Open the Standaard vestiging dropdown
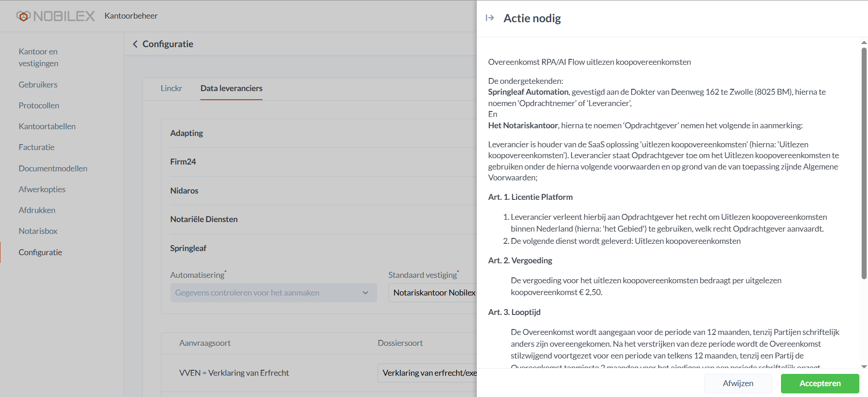This screenshot has height=397, width=868. pos(432,293)
